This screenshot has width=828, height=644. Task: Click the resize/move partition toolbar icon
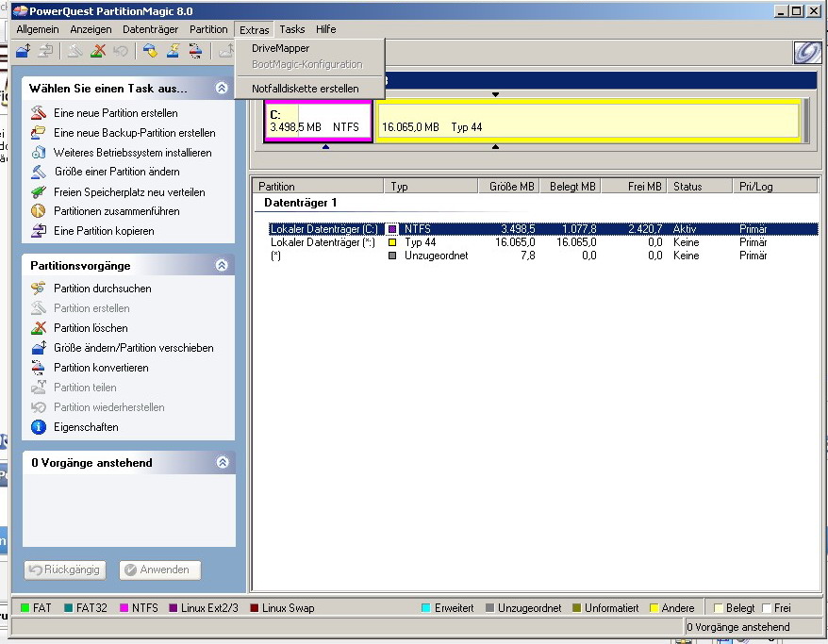[x=24, y=51]
